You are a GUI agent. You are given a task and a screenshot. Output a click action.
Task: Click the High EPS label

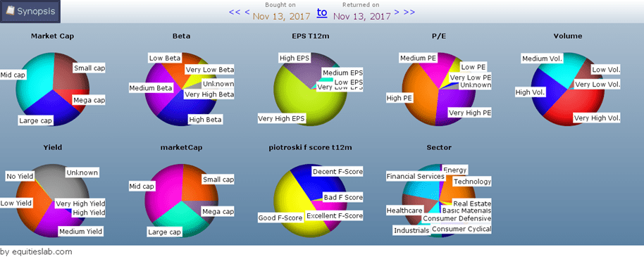pyautogui.click(x=295, y=58)
